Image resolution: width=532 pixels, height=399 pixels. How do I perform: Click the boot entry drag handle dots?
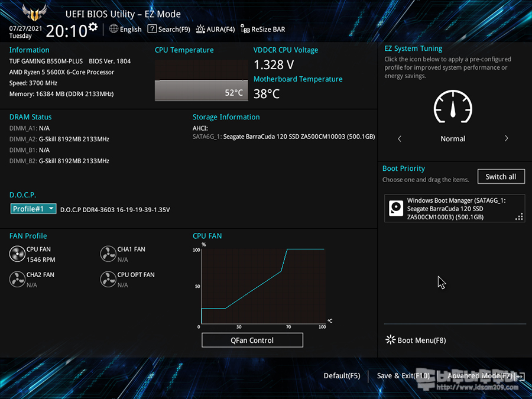[519, 216]
